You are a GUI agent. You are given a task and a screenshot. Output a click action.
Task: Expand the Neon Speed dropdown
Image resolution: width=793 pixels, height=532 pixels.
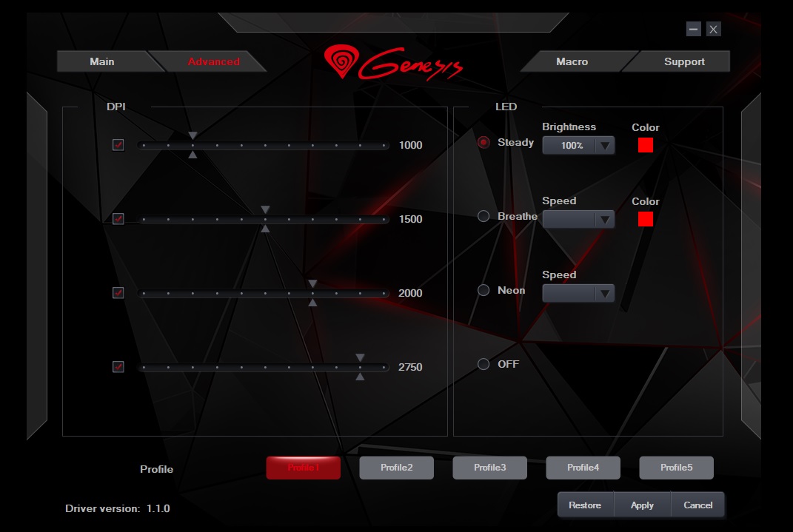tap(578, 294)
